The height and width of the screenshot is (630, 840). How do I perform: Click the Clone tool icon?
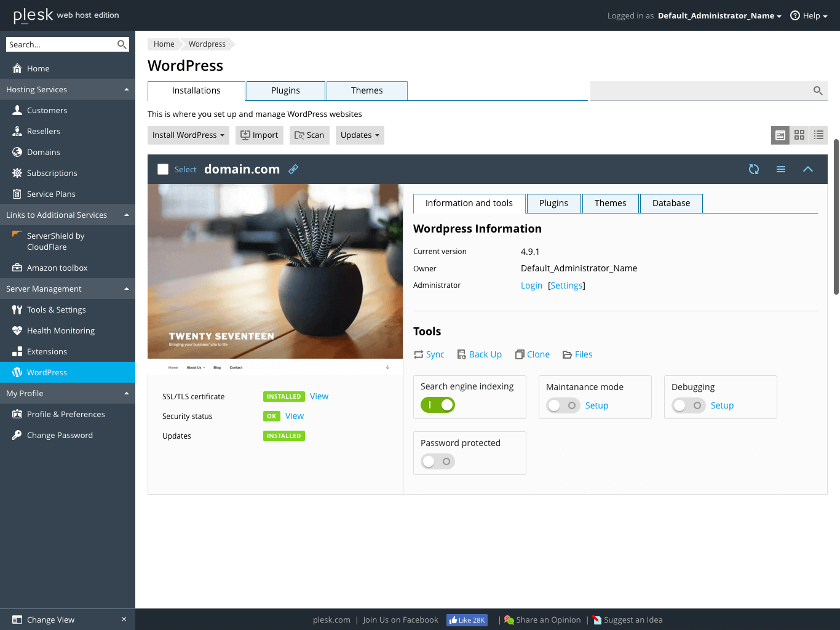coord(520,354)
